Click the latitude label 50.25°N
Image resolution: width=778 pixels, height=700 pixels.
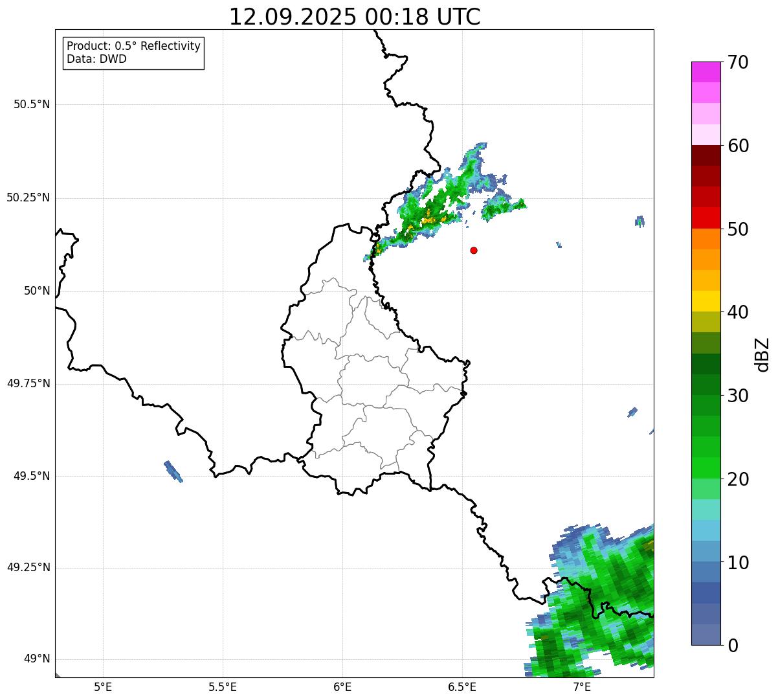coord(28,198)
